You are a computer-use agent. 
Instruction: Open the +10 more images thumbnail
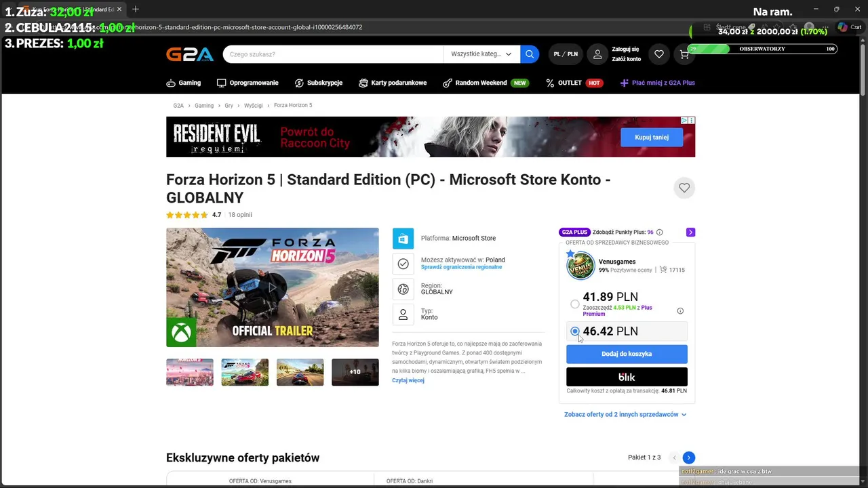point(355,372)
